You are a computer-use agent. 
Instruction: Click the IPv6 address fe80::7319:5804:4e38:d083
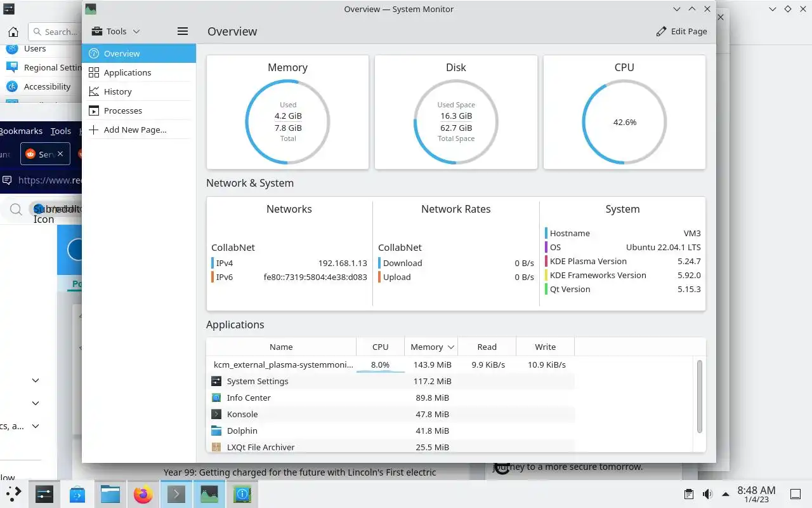(315, 277)
